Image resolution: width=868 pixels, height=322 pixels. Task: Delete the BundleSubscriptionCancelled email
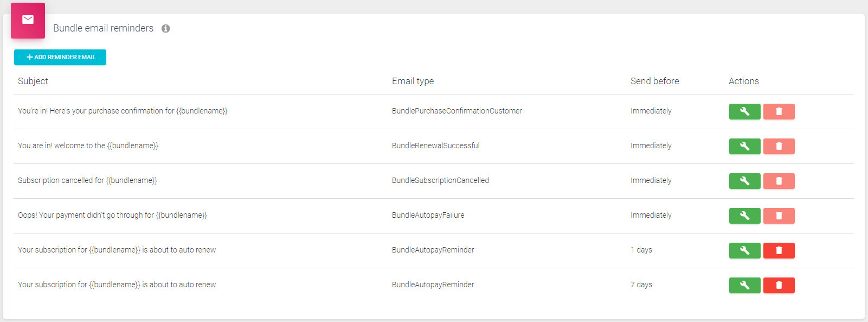tap(779, 181)
